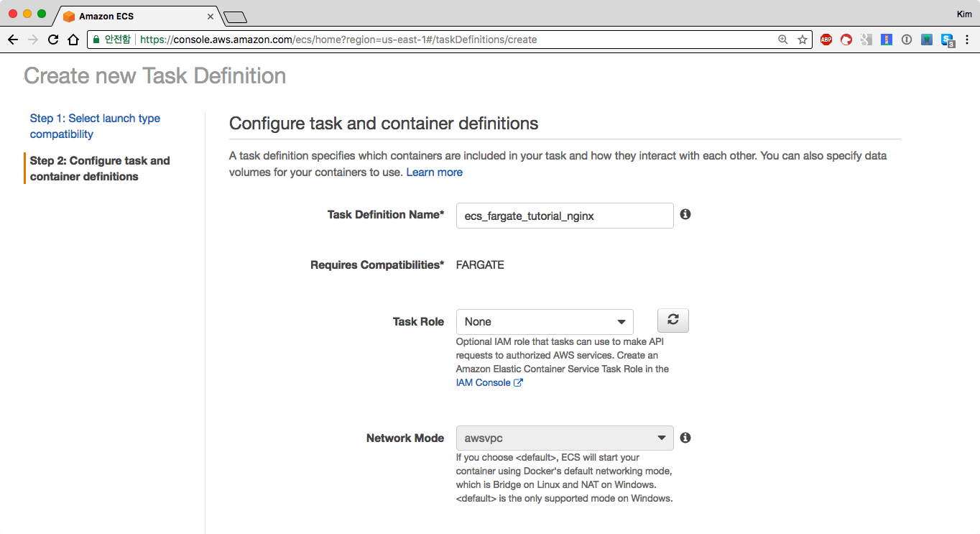Viewport: 980px width, 534px height.
Task: Open the Lighthouse extension icon
Action: point(887,40)
